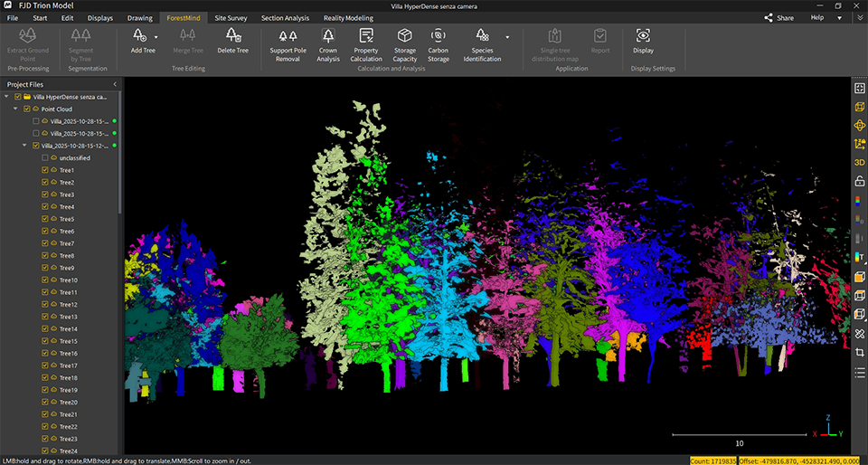868x465 pixels.
Task: Click the fit-to-view icon in right toolbar
Action: [x=859, y=89]
